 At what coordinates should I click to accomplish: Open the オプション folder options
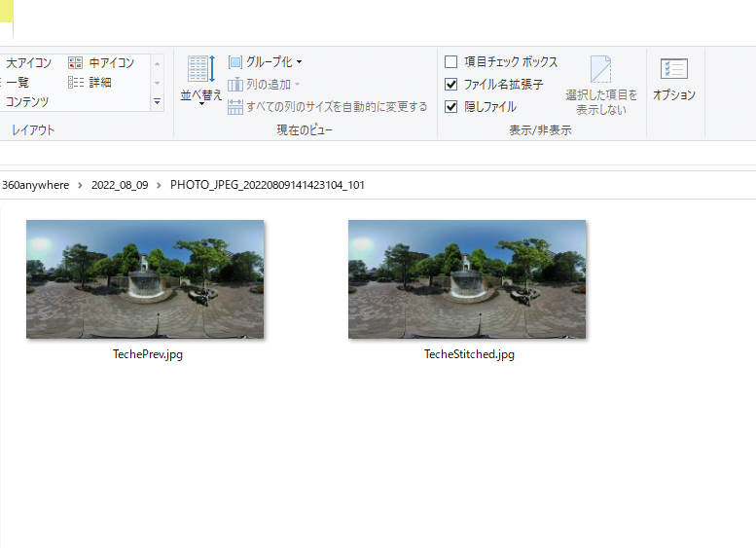[674, 80]
